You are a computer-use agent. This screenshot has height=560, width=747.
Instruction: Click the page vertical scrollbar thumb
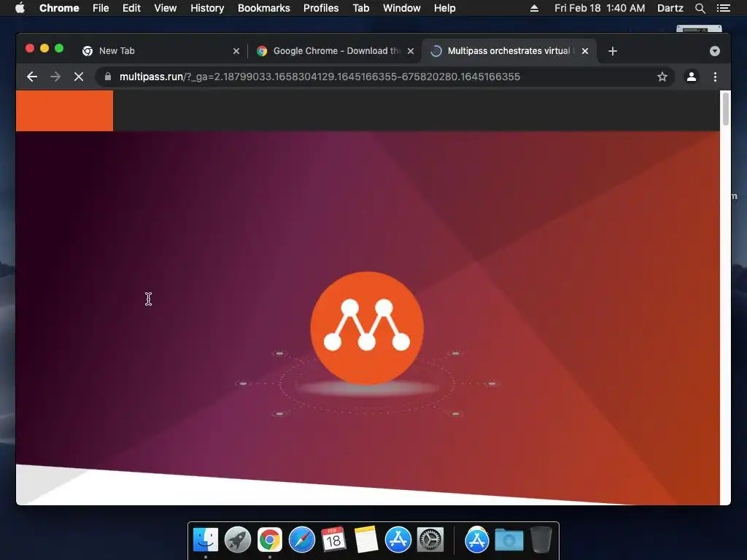[x=726, y=109]
